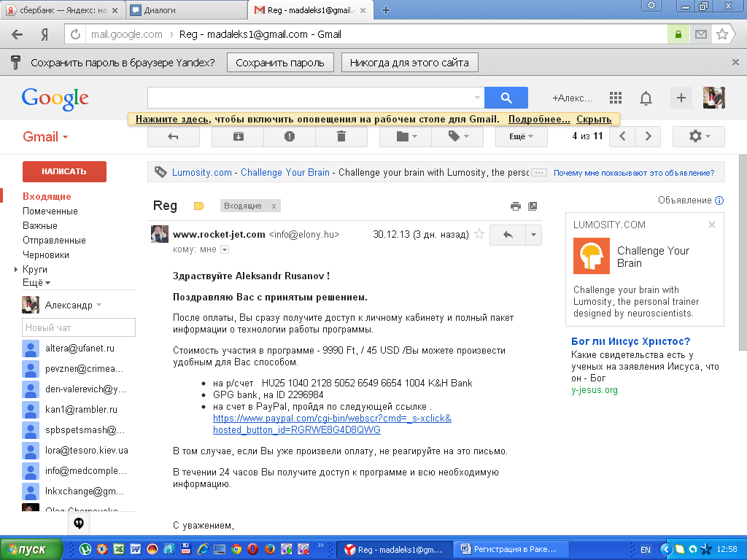Click the reply arrow toolbar button
This screenshot has width=747, height=560.
click(x=174, y=136)
